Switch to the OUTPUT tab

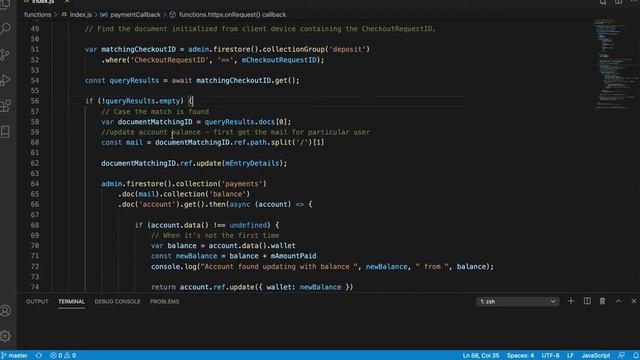37,302
